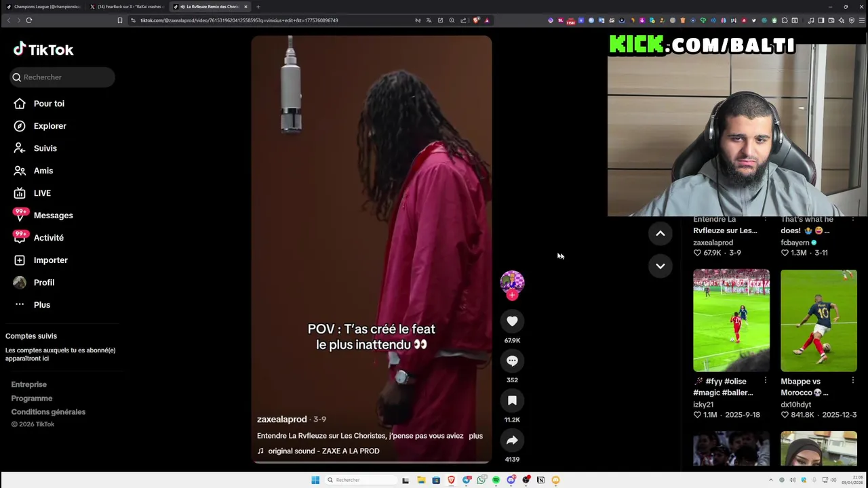Open options menu for Mbappe vs Morocco video
This screenshot has height=488, width=868.
(x=852, y=381)
